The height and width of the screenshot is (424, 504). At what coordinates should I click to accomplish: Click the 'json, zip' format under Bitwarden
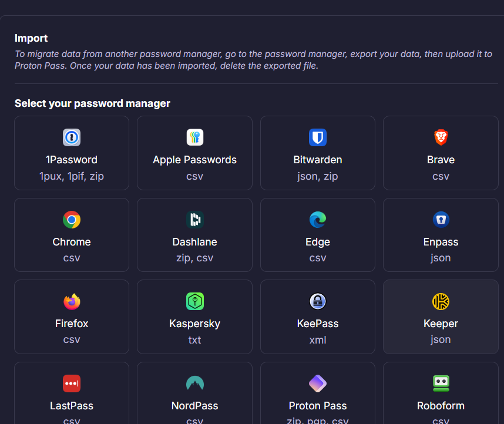coord(318,176)
